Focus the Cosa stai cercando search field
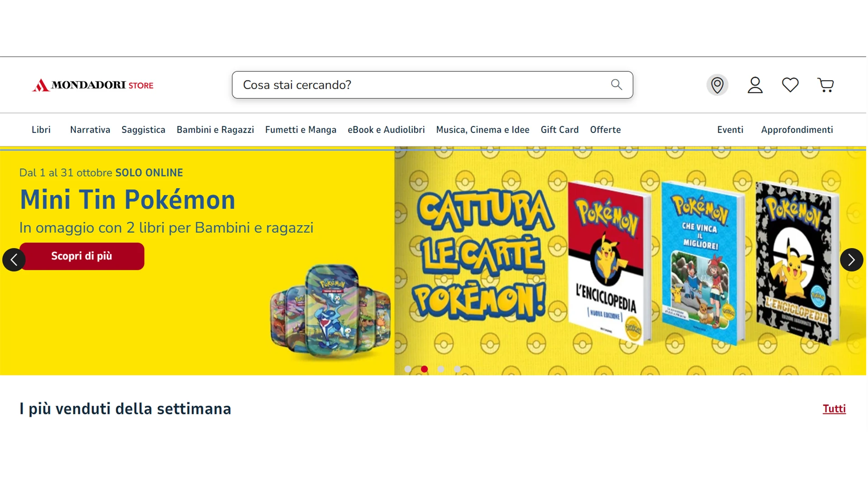The image size is (868, 488). pos(432,85)
